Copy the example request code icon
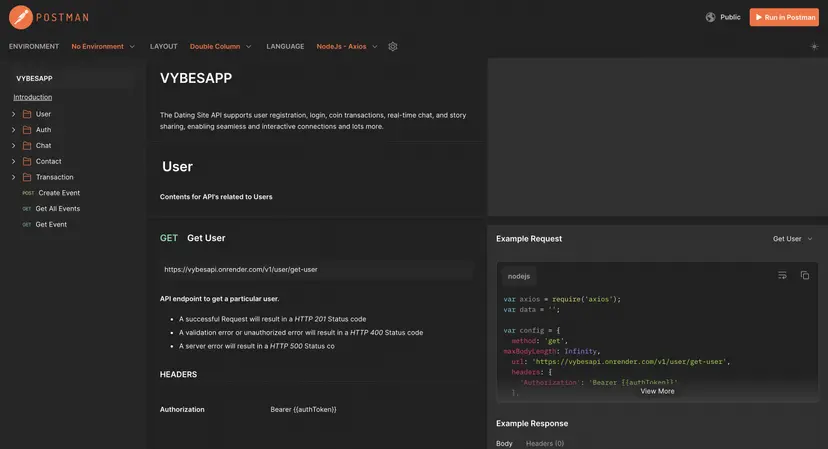Image resolution: width=828 pixels, height=449 pixels. point(805,275)
